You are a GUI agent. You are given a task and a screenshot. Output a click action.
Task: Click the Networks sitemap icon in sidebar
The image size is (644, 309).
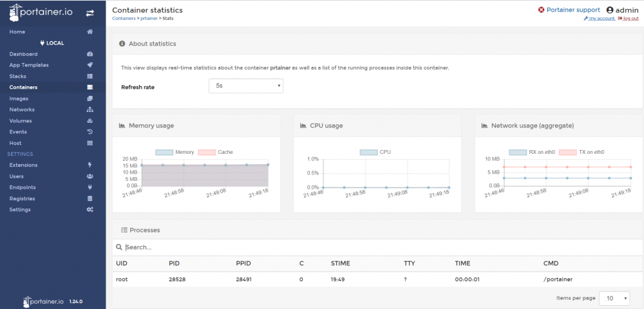click(90, 109)
